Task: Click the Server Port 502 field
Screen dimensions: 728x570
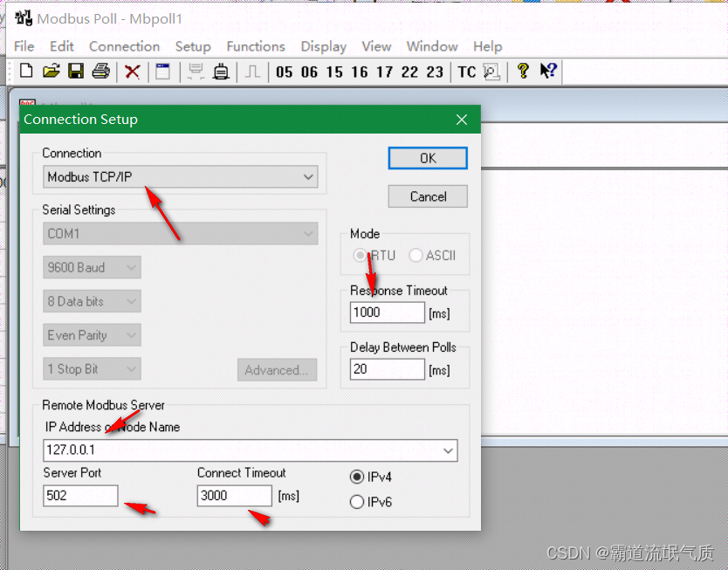Action: coord(80,496)
